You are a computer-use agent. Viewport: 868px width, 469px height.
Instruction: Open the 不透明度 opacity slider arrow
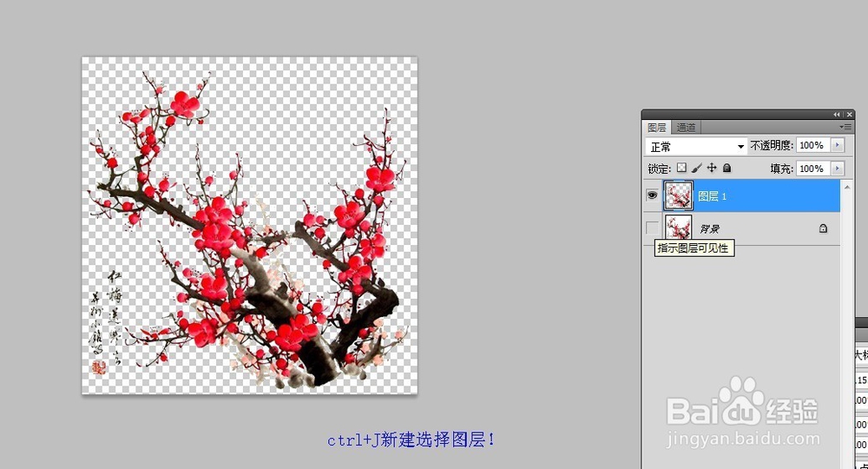click(838, 145)
